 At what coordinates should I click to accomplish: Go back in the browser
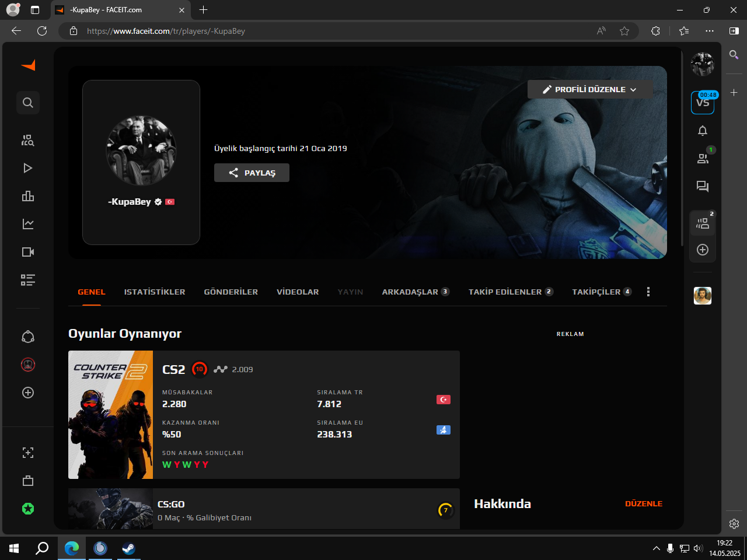16,31
